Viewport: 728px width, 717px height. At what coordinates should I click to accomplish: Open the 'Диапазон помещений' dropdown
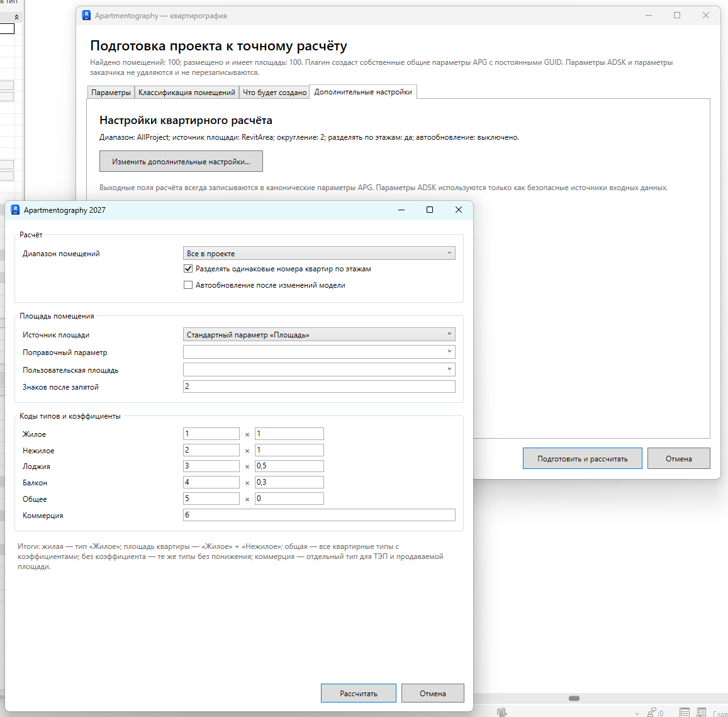[x=319, y=253]
